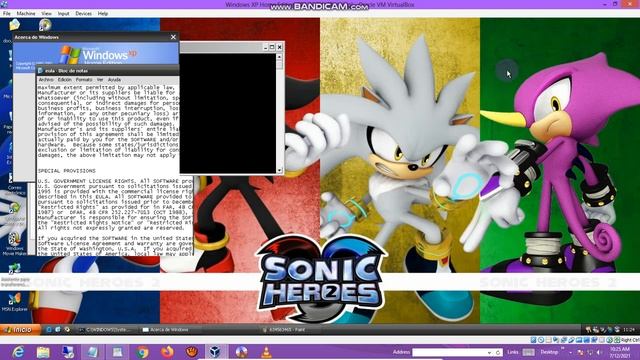Viewport: 640px width, 360px height.
Task: Click second XP quick launch icon
Action: (x=58, y=329)
